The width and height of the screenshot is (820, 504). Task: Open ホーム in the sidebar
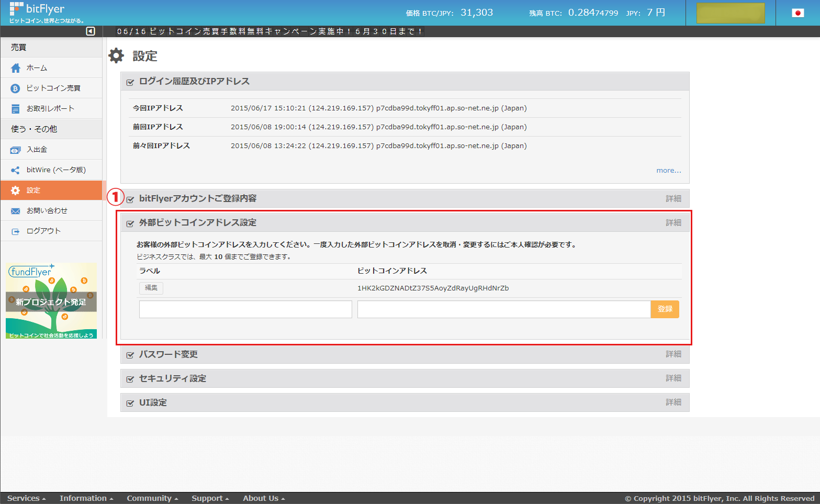51,68
